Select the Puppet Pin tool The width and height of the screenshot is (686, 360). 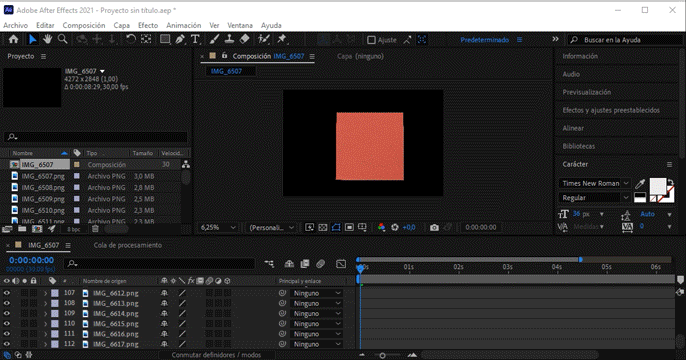(x=282, y=39)
